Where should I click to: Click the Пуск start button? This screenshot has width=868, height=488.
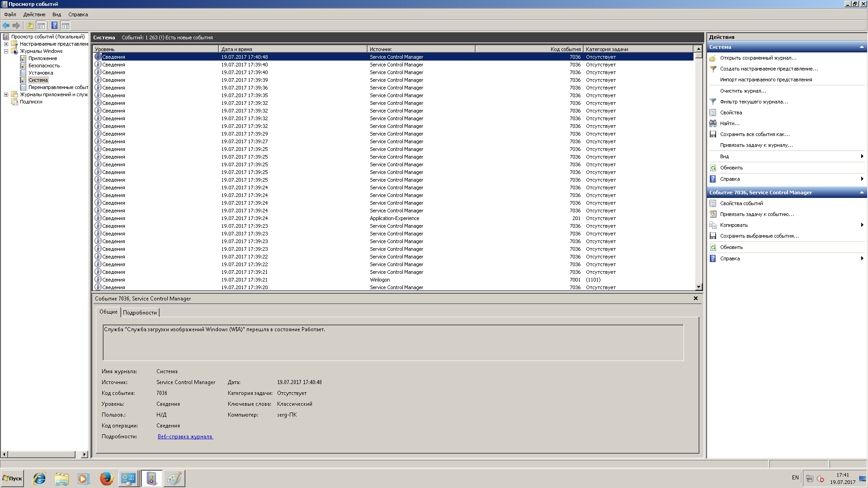tap(12, 479)
